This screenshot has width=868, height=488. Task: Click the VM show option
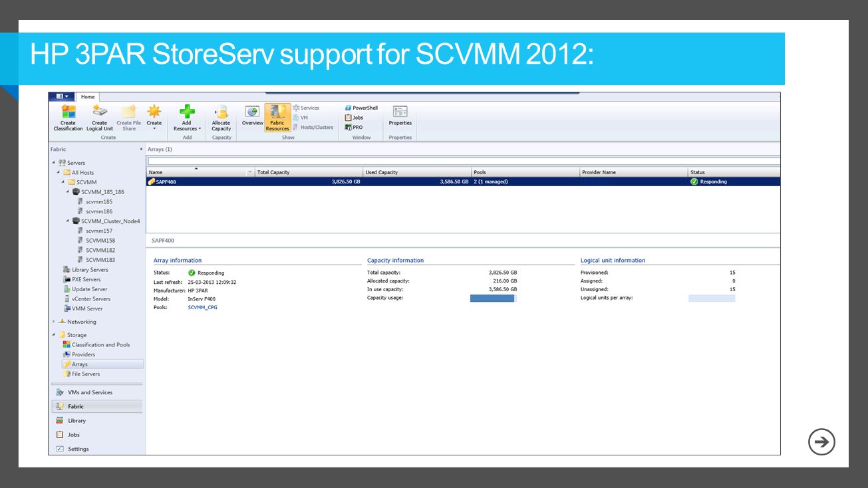(x=301, y=118)
